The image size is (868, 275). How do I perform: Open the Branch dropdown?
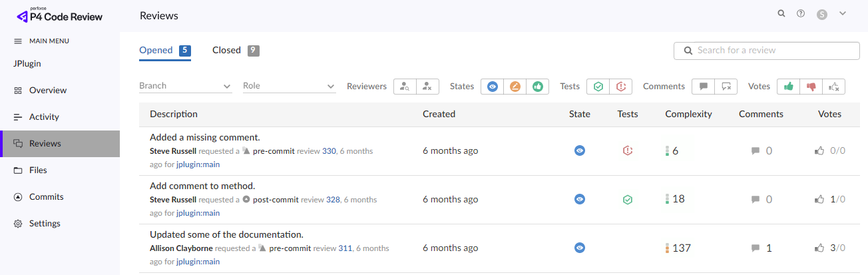185,86
